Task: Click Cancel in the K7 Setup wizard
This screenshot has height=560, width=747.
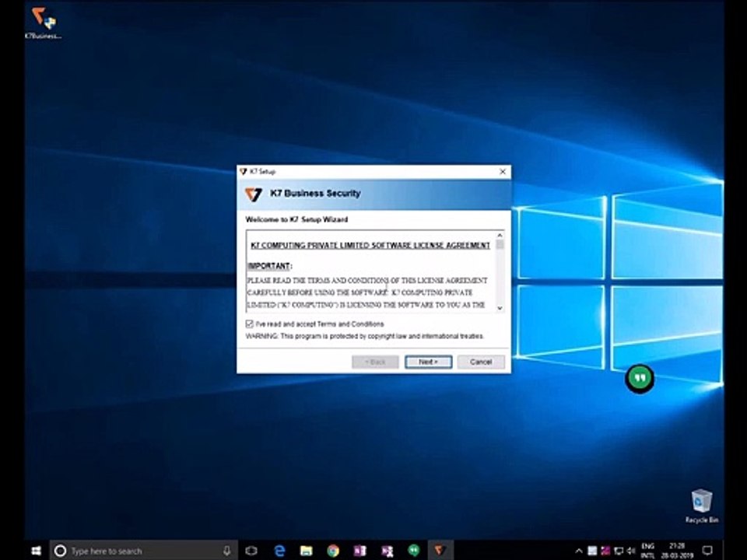Action: (x=481, y=362)
